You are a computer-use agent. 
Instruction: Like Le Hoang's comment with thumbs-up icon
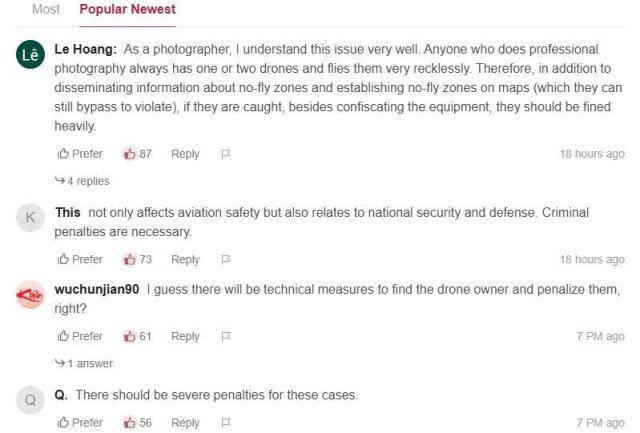coord(63,154)
